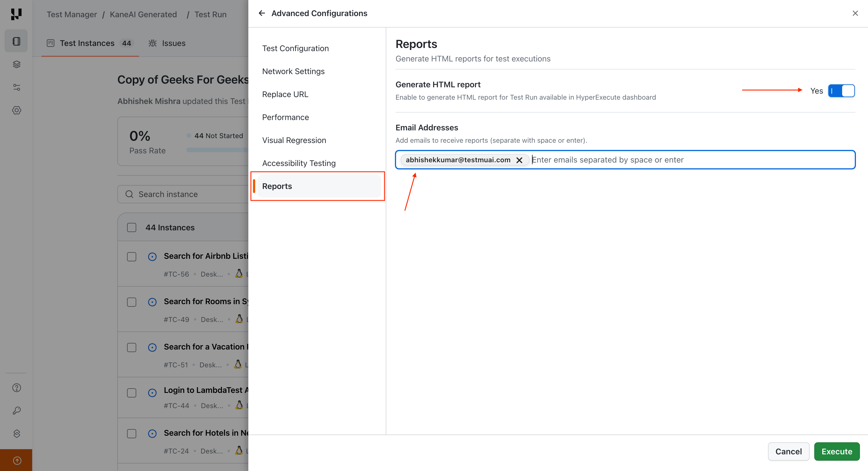868x471 pixels.
Task: Click the orange upgrade arrow at sidebar bottom
Action: [16, 460]
